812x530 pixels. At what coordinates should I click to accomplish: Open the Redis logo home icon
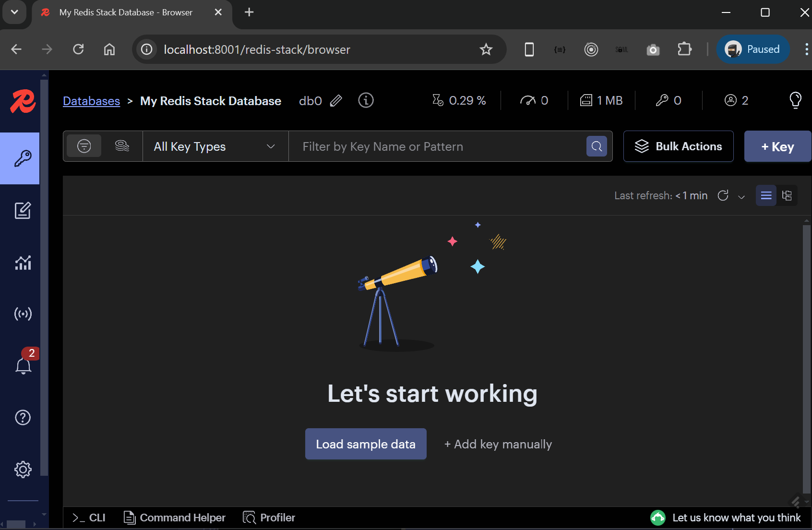click(23, 101)
